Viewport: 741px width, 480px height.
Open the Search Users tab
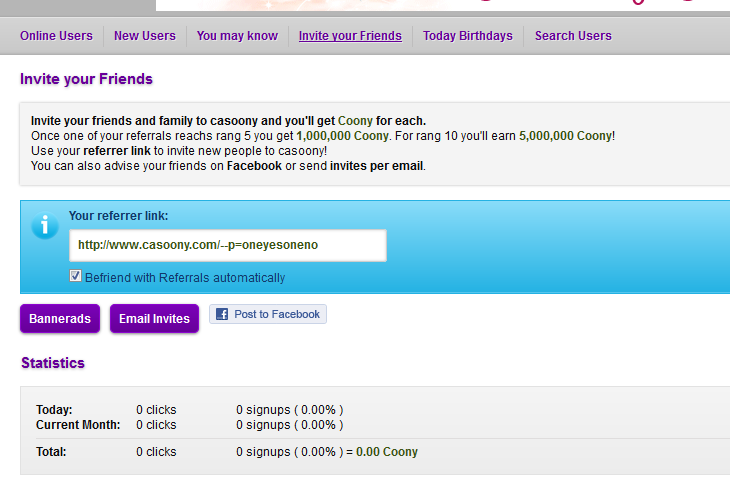coord(573,36)
